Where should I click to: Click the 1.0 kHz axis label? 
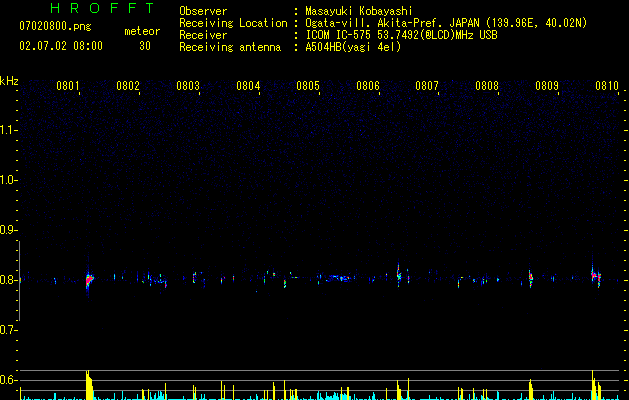click(x=8, y=180)
